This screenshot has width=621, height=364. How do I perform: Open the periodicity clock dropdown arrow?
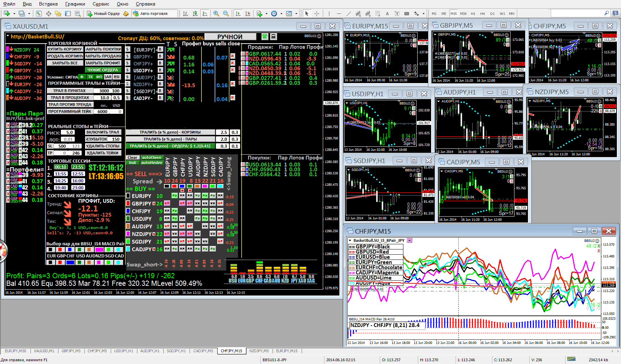pyautogui.click(x=281, y=13)
